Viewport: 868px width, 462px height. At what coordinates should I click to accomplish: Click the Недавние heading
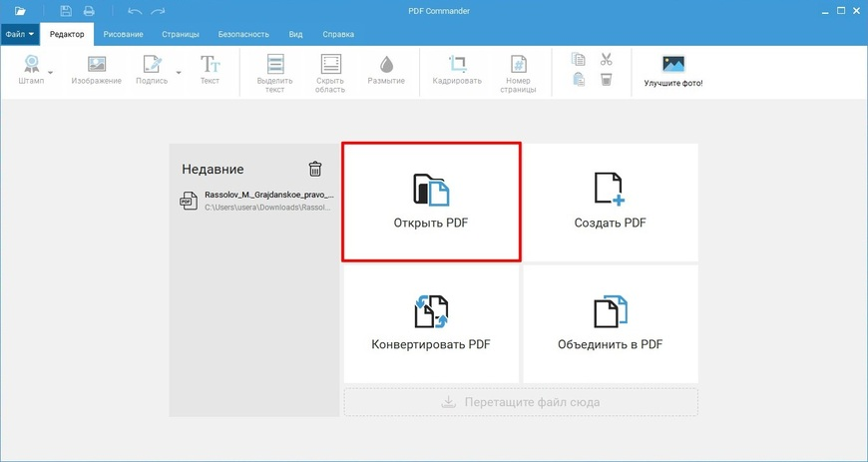click(213, 170)
